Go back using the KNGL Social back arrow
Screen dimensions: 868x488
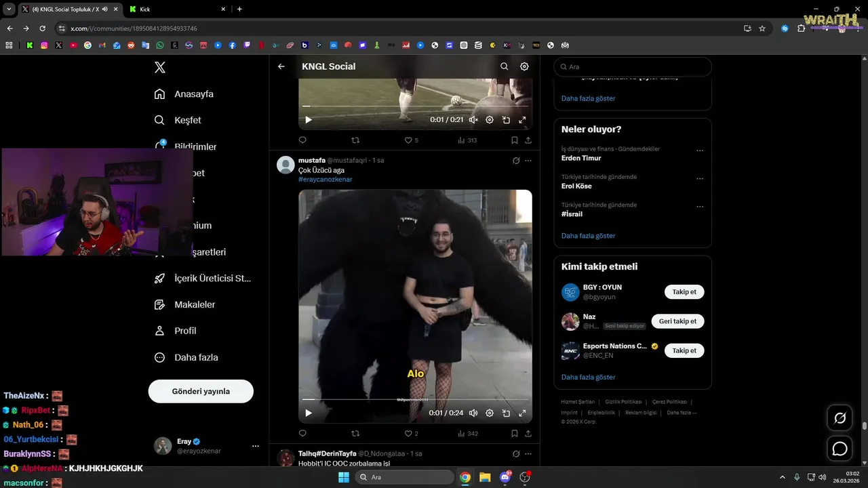281,66
